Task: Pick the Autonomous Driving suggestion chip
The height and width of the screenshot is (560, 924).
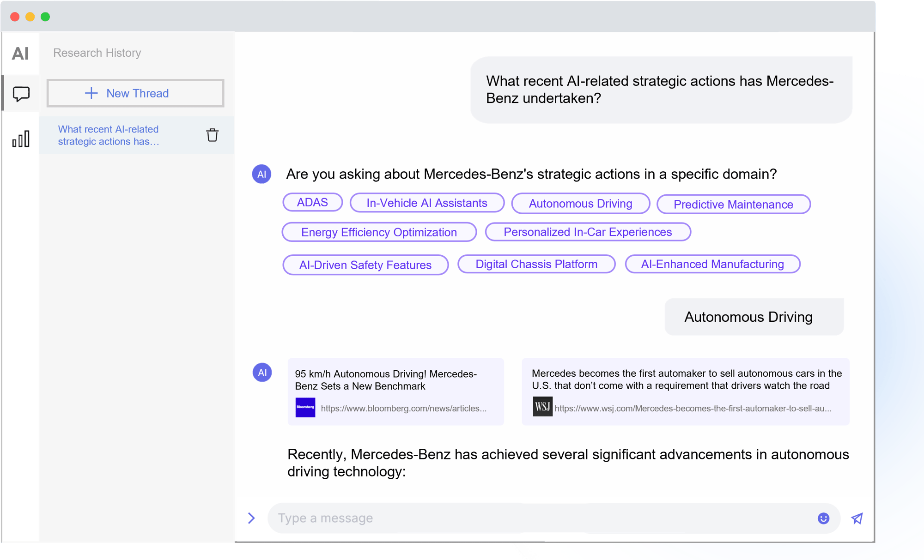Action: tap(581, 204)
